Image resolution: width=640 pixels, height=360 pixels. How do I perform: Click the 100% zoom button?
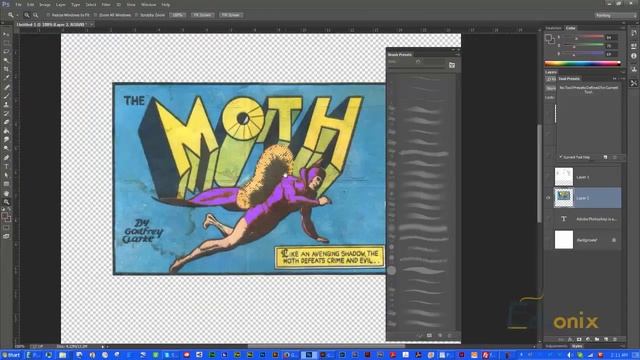pyautogui.click(x=177, y=15)
